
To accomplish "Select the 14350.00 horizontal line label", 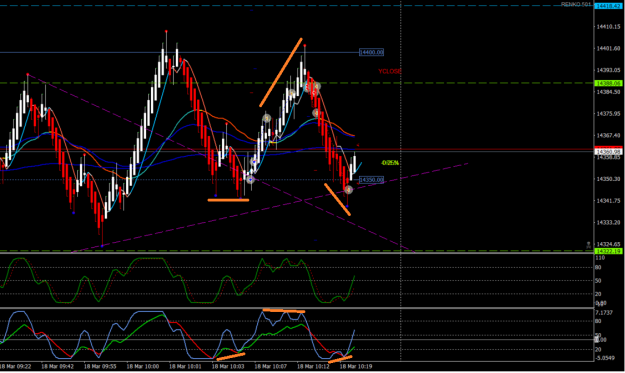I will (371, 180).
